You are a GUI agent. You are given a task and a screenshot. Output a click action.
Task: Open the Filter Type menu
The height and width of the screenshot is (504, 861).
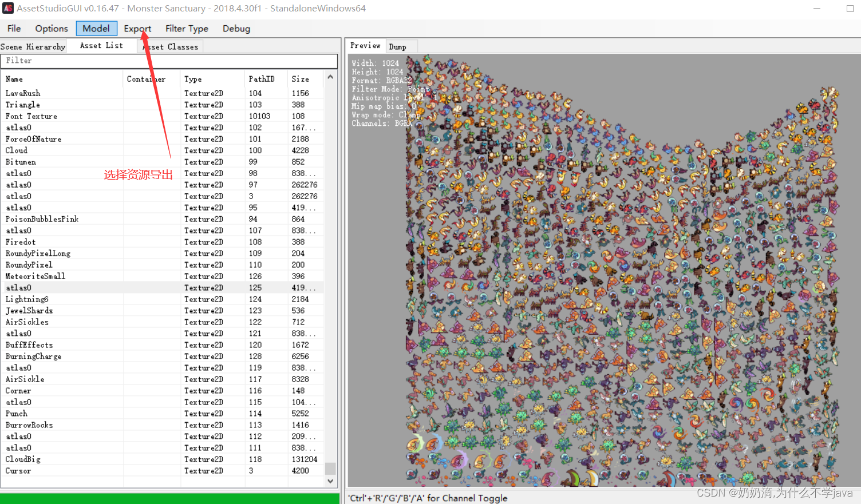pos(187,28)
